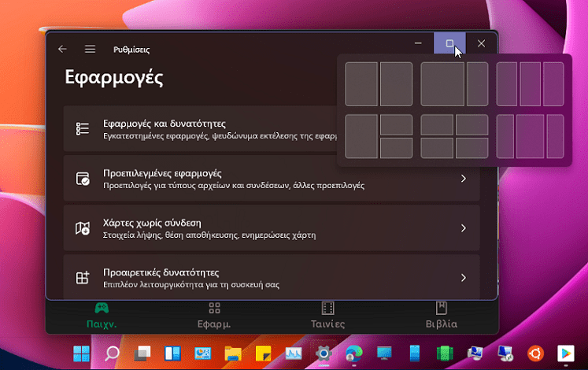Click the list icon of Εφαρμογές και δυνατότητες
This screenshot has height=370, width=588.
[83, 128]
